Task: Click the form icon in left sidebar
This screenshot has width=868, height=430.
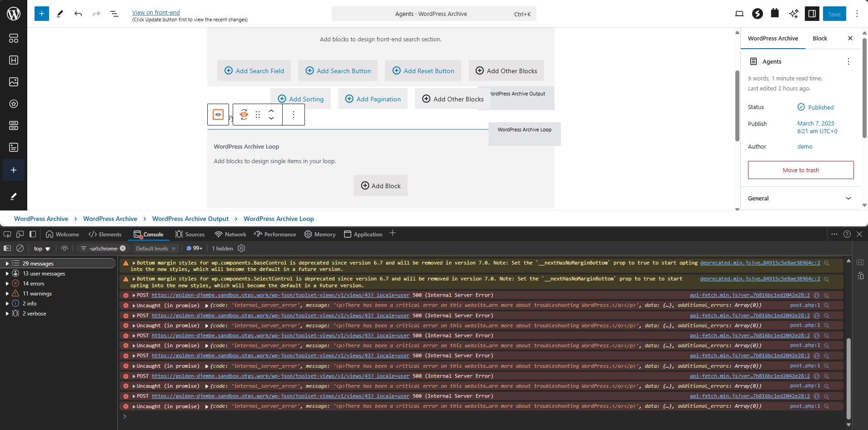Action: [x=14, y=147]
